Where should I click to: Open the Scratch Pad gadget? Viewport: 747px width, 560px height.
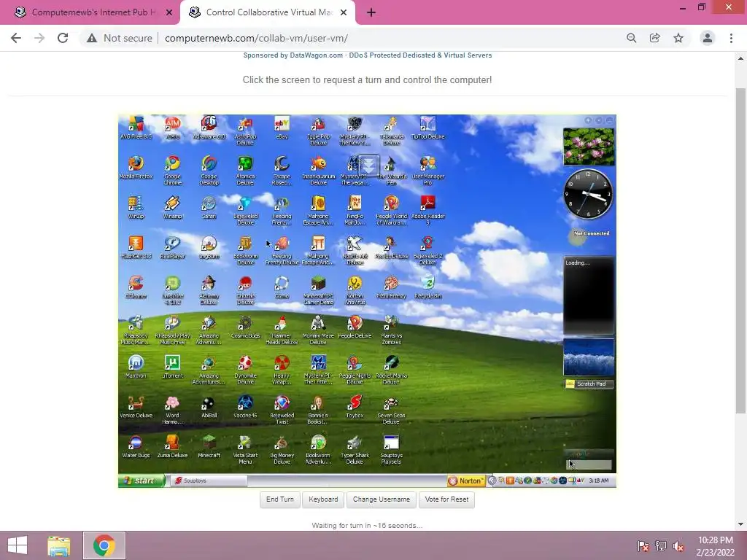pyautogui.click(x=589, y=384)
